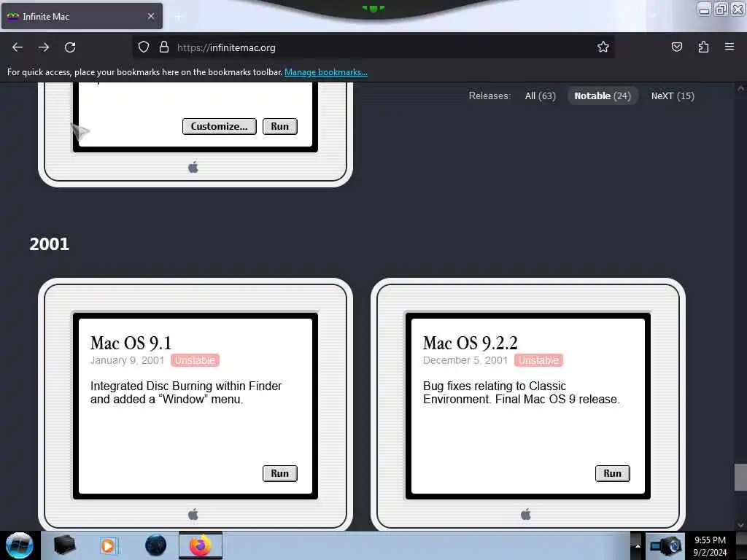
Task: Select Notable 24 releases filter
Action: [603, 96]
